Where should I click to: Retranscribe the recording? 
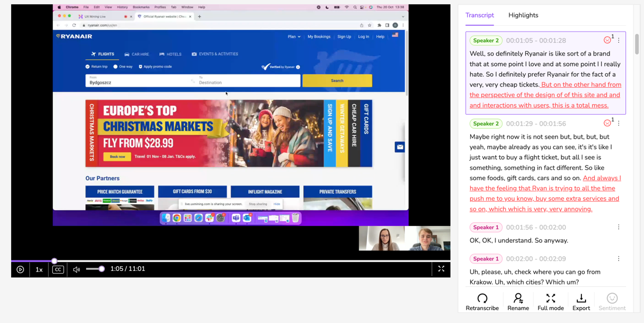point(482,302)
